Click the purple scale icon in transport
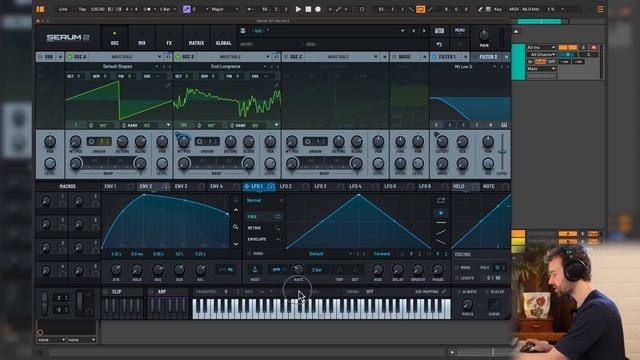Viewport: 640px width, 360px height. (x=187, y=9)
